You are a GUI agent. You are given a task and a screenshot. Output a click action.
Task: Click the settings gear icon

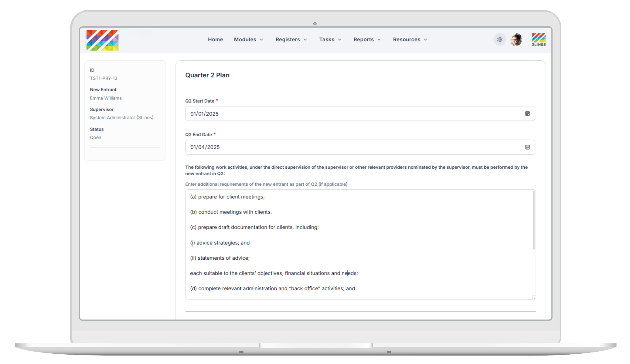pyautogui.click(x=499, y=39)
